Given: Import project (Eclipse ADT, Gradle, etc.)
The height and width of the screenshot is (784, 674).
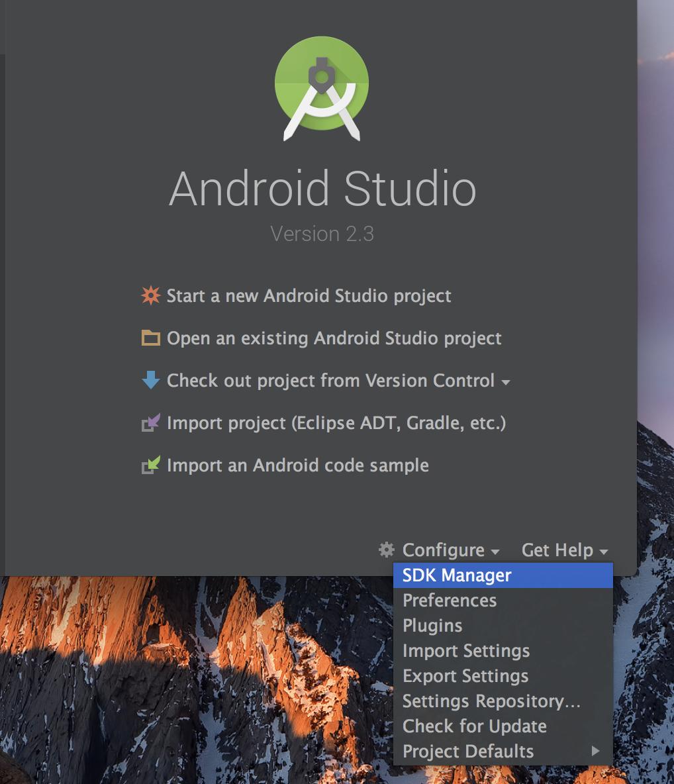Looking at the screenshot, I should tap(336, 423).
